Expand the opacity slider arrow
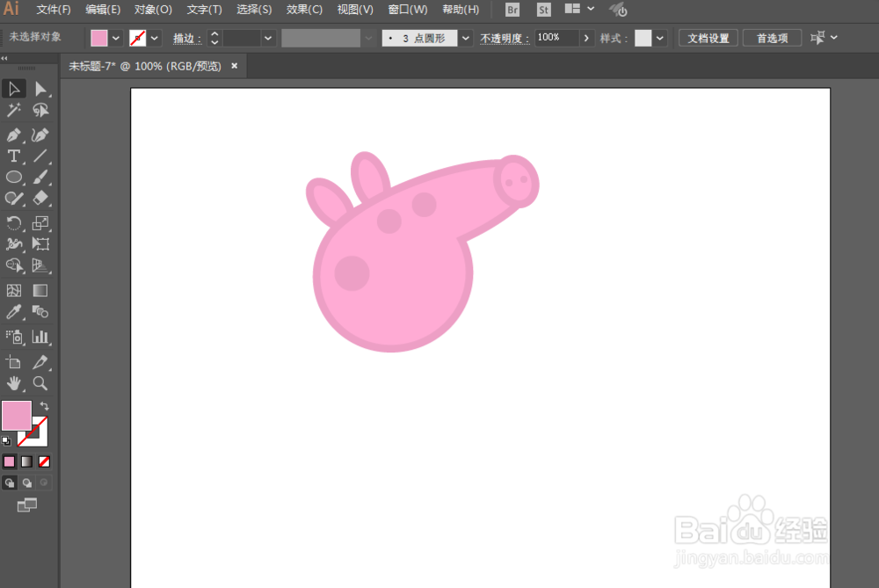 click(586, 38)
